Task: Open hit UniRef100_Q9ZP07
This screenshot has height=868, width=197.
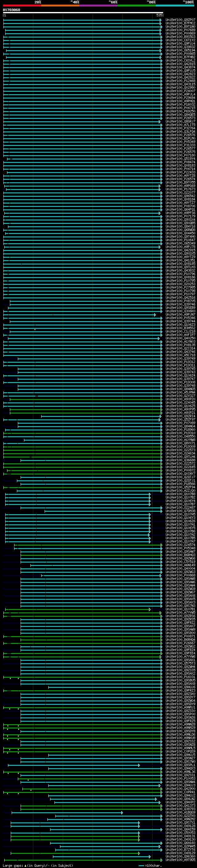Action: (x=180, y=20)
